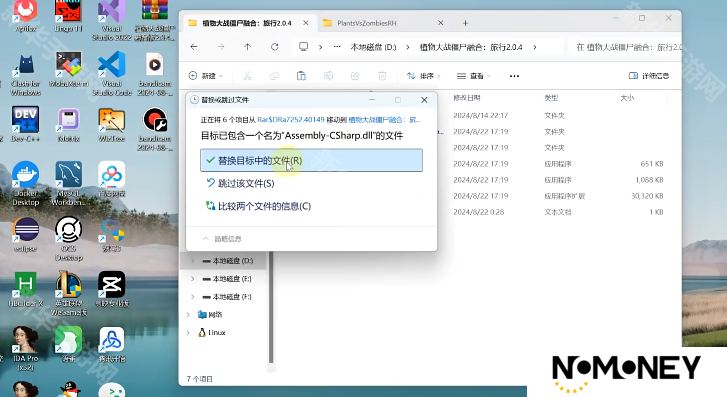Select Linux in navigation tree
Screen dimensions: 727x397
pyautogui.click(x=212, y=332)
